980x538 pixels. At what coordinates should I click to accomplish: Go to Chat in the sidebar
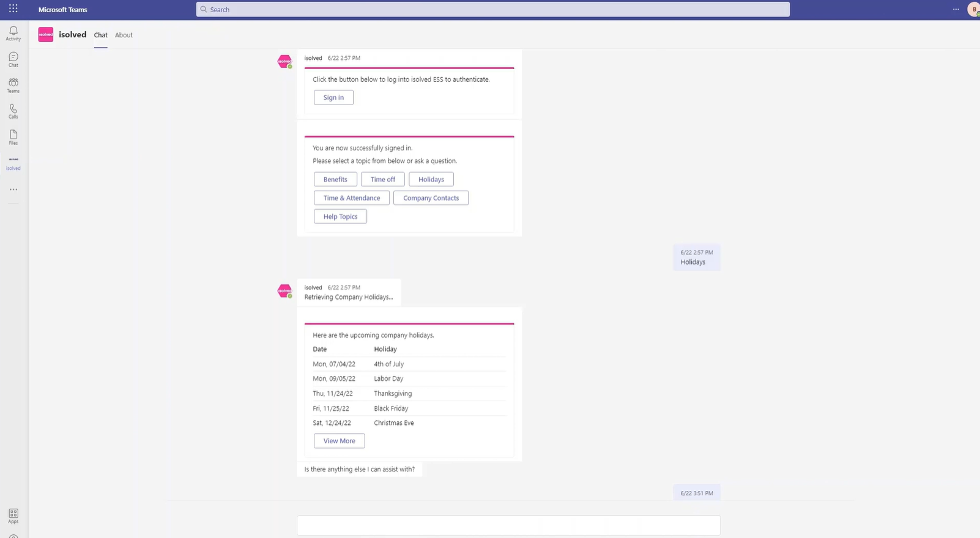13,59
